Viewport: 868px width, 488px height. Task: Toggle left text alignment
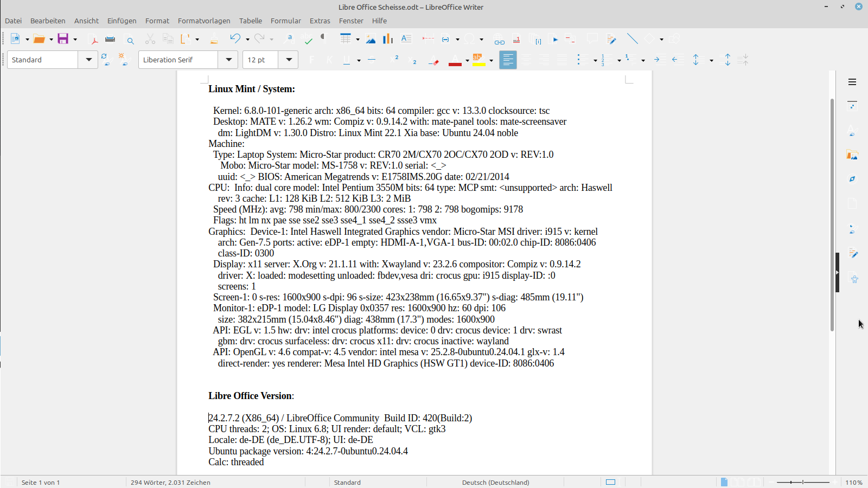(508, 60)
